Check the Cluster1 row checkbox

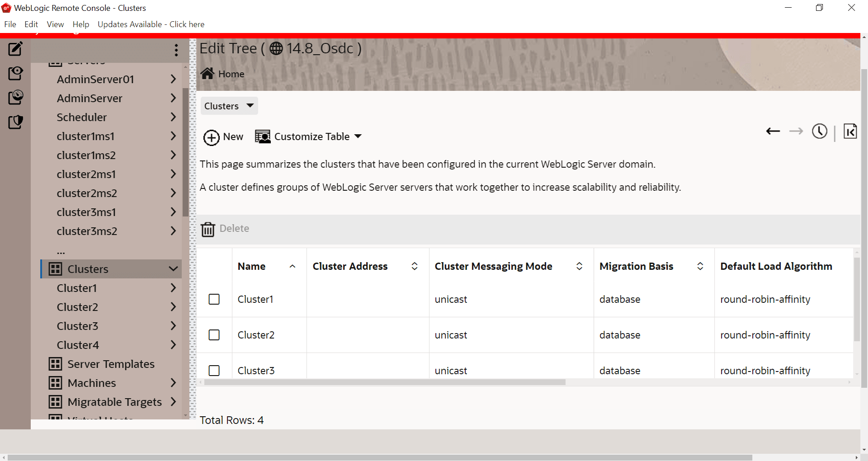click(214, 299)
